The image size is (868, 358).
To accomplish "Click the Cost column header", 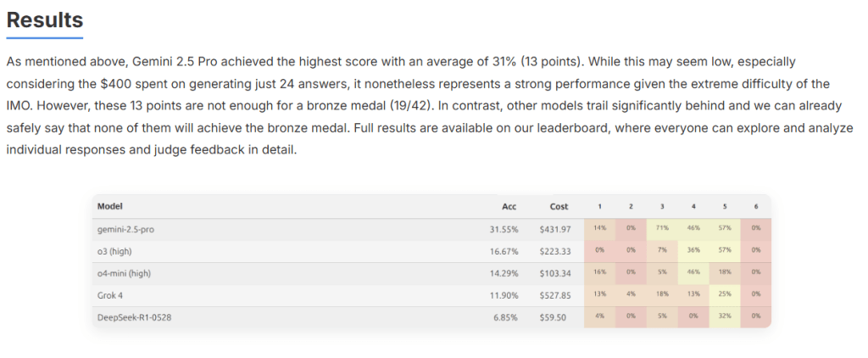I will [559, 206].
